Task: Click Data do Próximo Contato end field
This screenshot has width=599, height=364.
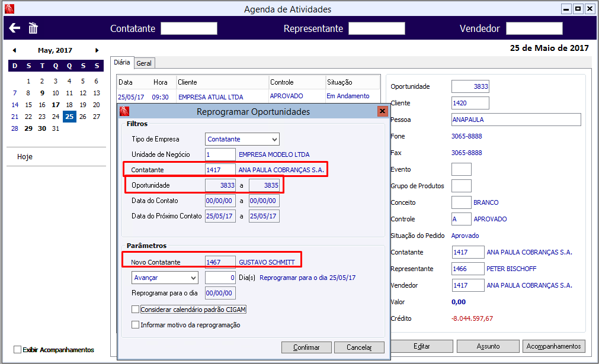Action: [x=264, y=216]
